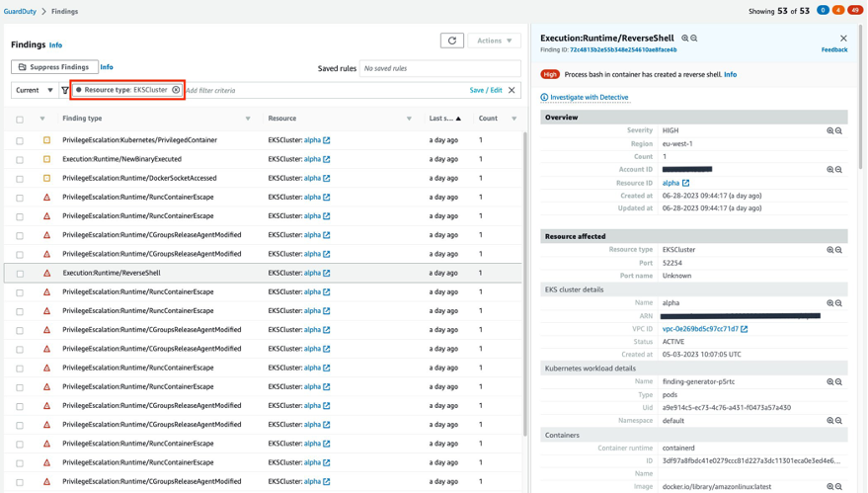Remove the Resource type EKSCluster filter
The width and height of the screenshot is (868, 493).
pyautogui.click(x=176, y=90)
